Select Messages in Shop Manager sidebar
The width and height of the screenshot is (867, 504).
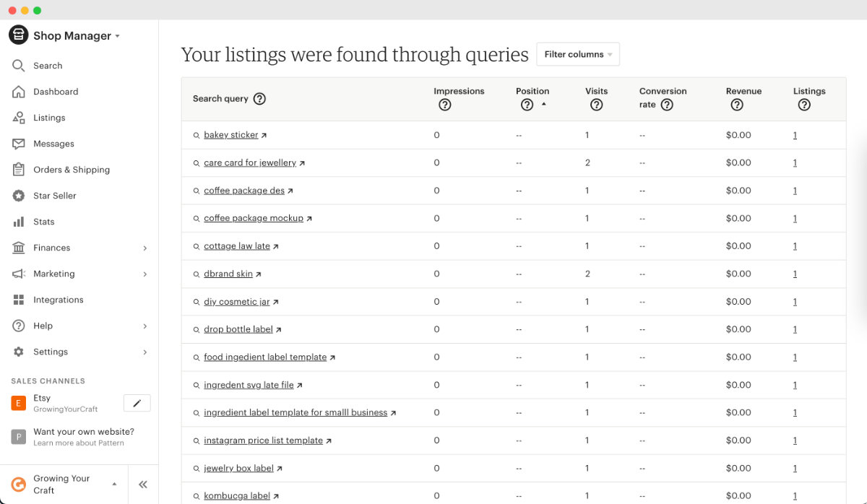54,144
